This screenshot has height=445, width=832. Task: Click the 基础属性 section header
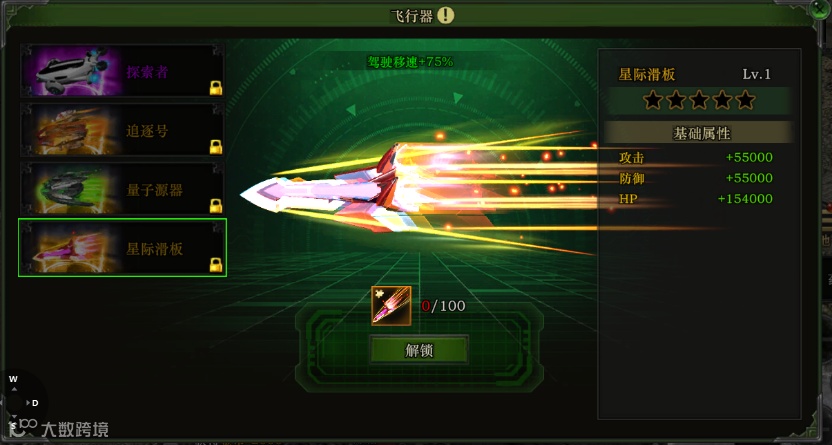[700, 133]
